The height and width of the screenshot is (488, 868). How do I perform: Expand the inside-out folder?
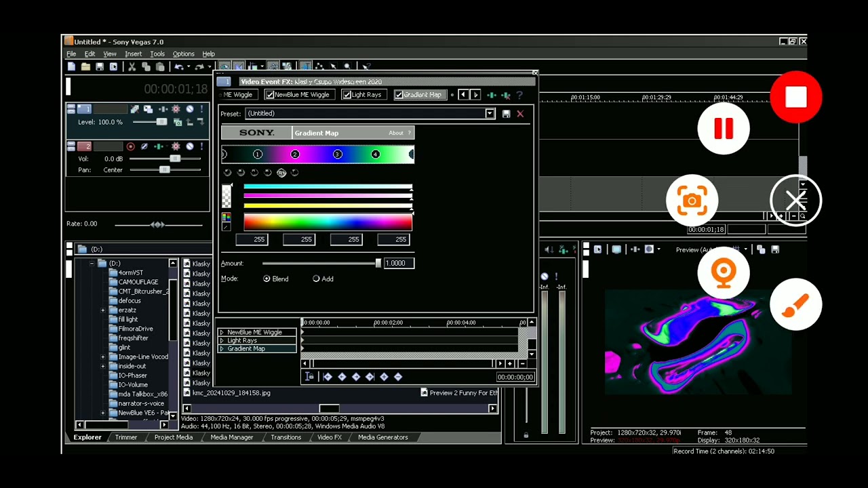(x=103, y=366)
